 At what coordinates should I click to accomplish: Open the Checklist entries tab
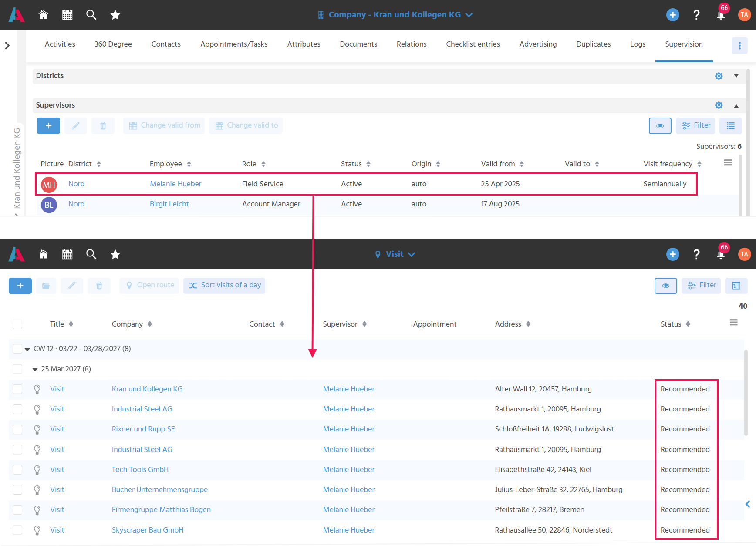(473, 44)
